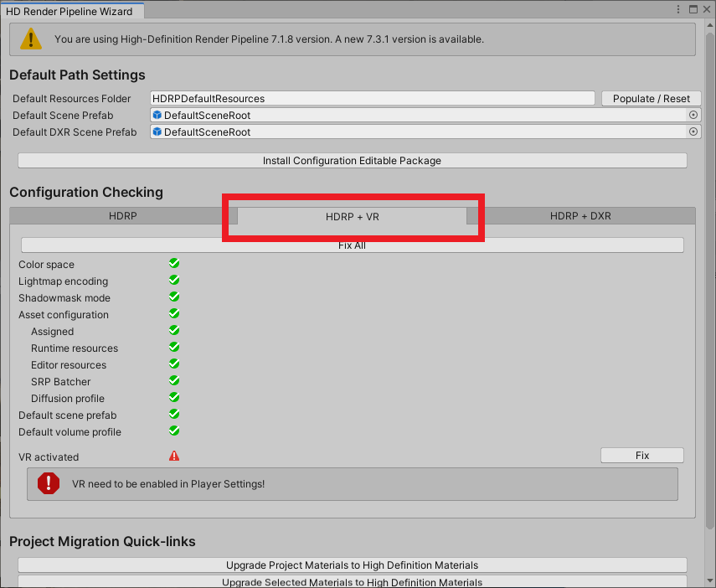
Task: Click the Populate / Reset button
Action: (x=652, y=99)
